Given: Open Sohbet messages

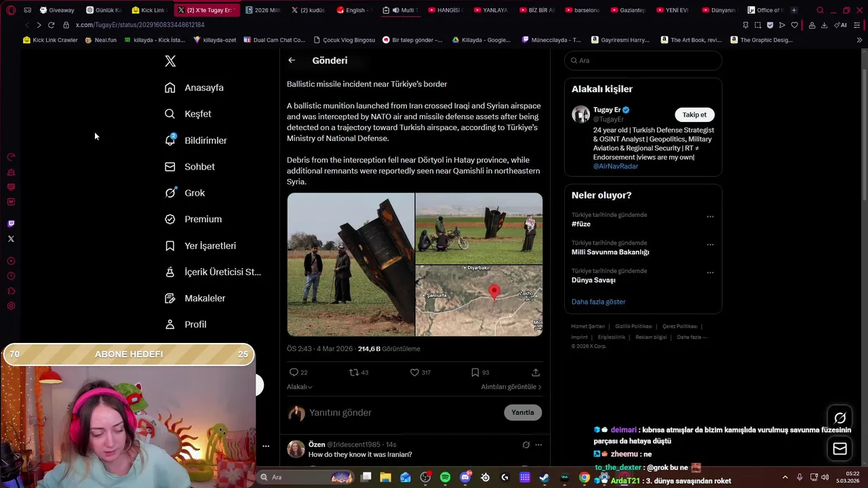Looking at the screenshot, I should (x=191, y=167).
